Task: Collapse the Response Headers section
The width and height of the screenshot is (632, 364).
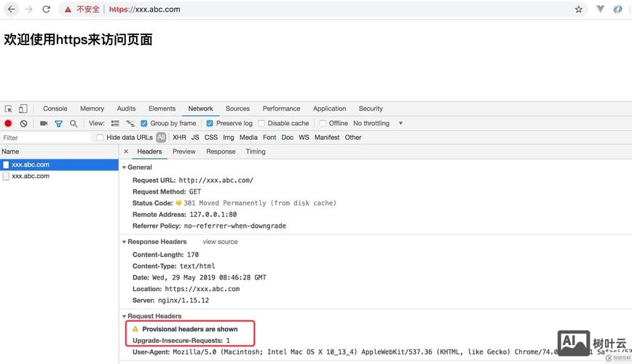Action: tap(125, 242)
